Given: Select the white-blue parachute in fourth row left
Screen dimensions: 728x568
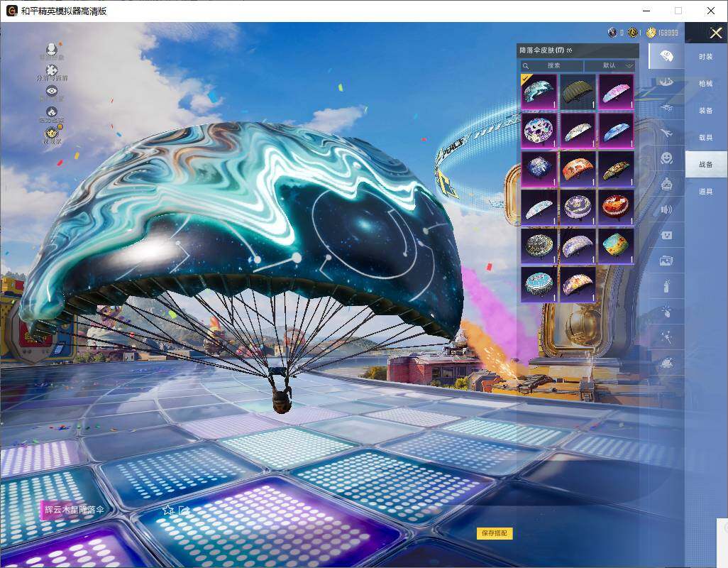Looking at the screenshot, I should click(539, 207).
